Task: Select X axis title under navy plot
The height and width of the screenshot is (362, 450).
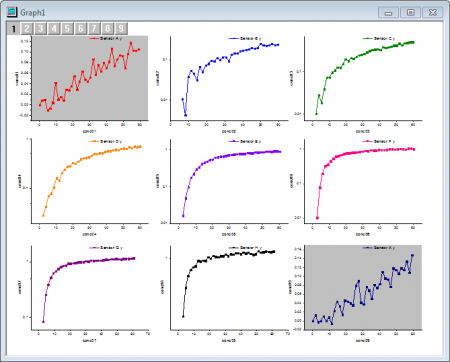Action: click(x=363, y=341)
